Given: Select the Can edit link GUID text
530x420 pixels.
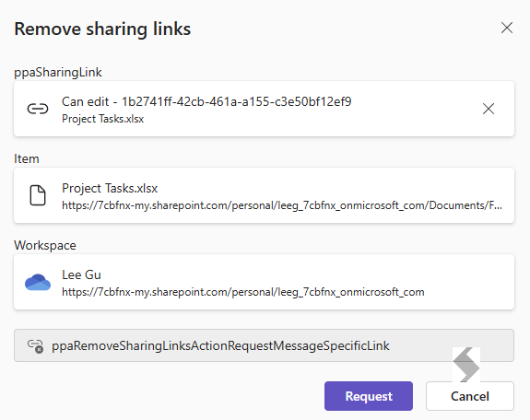Looking at the screenshot, I should pyautogui.click(x=237, y=101).
